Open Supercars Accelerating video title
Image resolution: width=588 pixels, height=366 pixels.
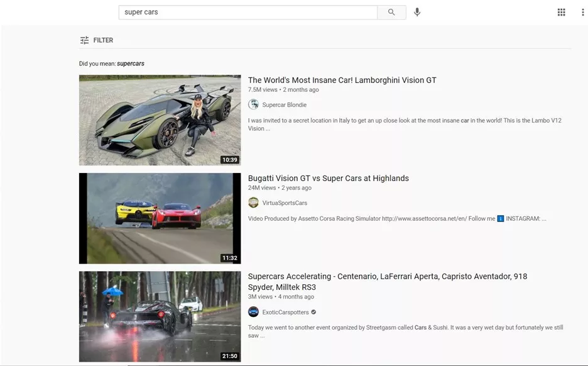click(388, 282)
